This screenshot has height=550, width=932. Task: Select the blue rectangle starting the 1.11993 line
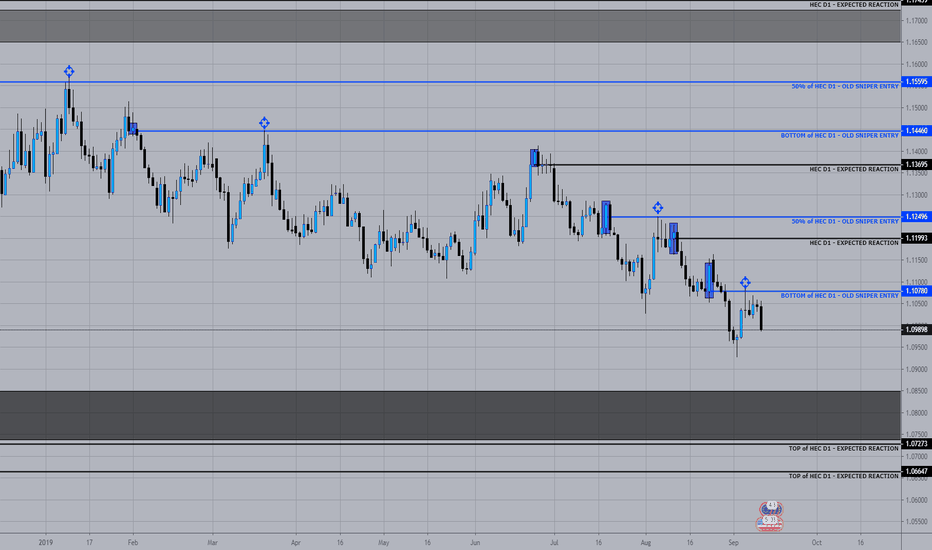pos(673,238)
